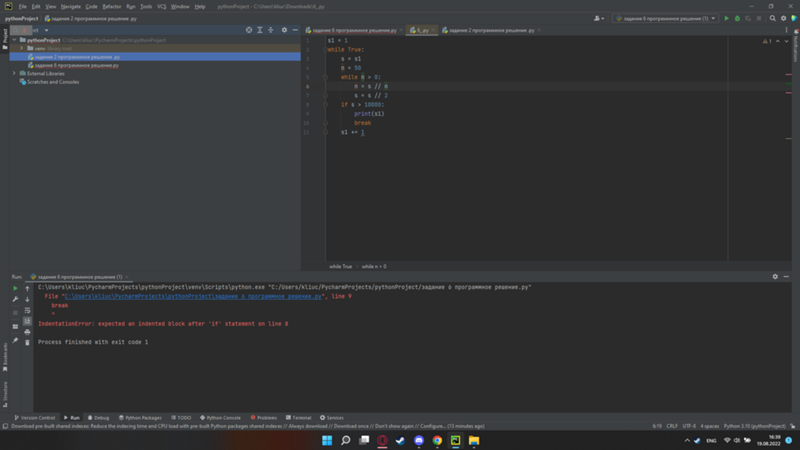Toggle the Project tool window side tab
Image resolution: width=800 pixels, height=450 pixels.
point(4,37)
